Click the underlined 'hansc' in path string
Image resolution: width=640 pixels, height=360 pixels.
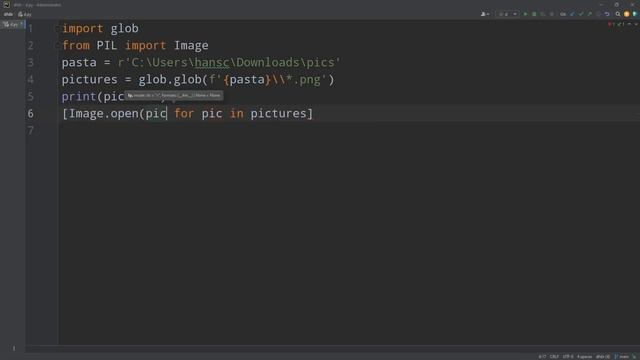tap(212, 62)
